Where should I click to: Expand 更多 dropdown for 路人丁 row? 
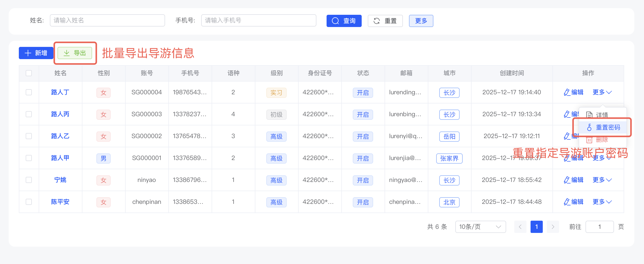tap(602, 92)
